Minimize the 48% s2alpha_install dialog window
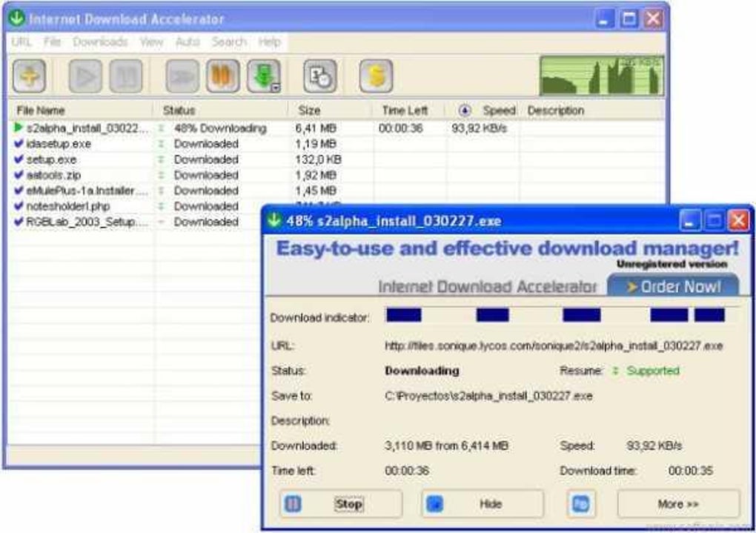The height and width of the screenshot is (533, 756). tap(690, 221)
